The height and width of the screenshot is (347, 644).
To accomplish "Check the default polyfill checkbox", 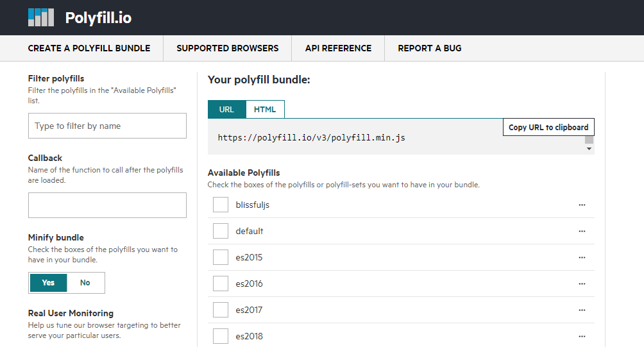I will point(221,231).
